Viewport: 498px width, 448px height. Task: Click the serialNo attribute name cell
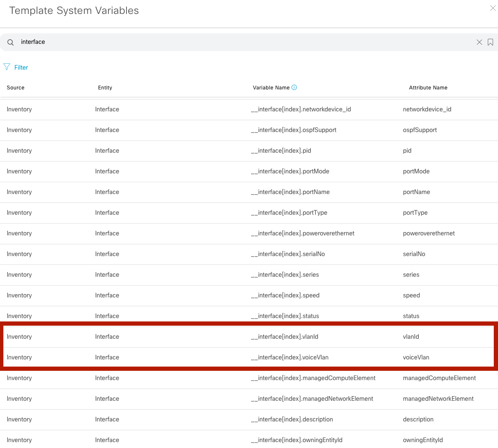coord(414,254)
